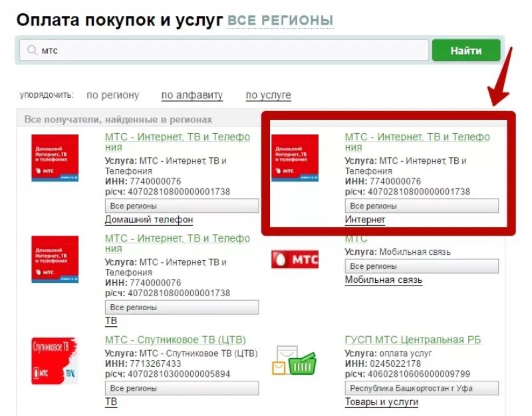532x416 pixels.
Task: Open ТВ link under Спутниковое ТВ card
Action: pyautogui.click(x=111, y=402)
